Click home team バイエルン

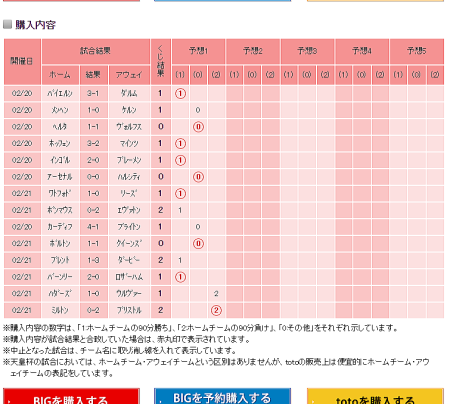(x=60, y=93)
